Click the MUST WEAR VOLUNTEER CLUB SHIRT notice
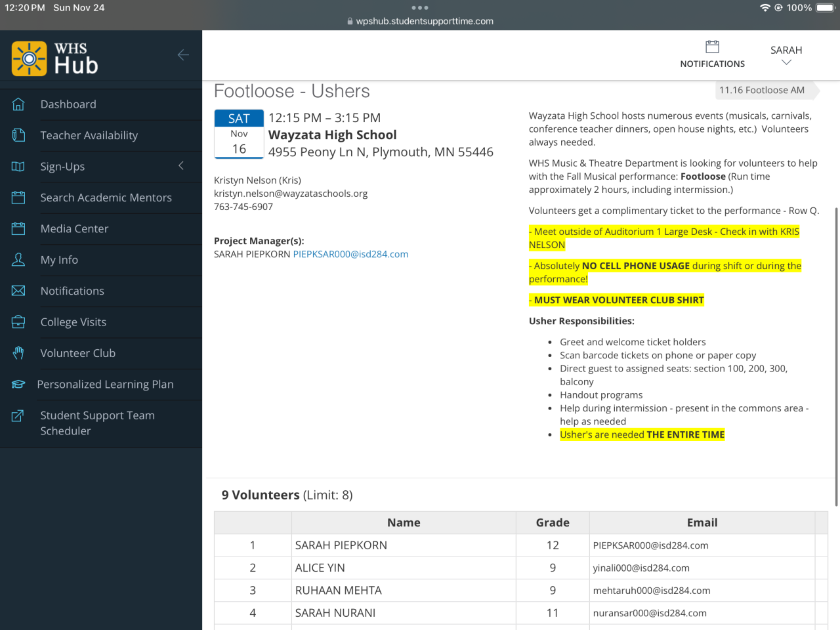This screenshot has height=630, width=840. 616,300
